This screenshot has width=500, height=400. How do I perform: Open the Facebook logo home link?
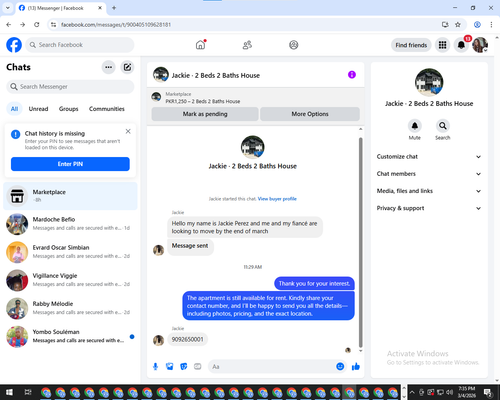tap(14, 45)
